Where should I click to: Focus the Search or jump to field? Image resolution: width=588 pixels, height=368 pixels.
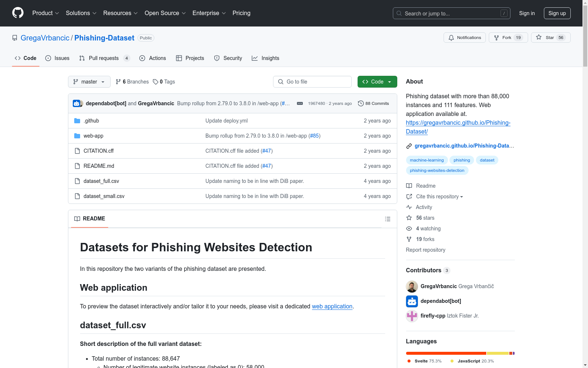451,13
